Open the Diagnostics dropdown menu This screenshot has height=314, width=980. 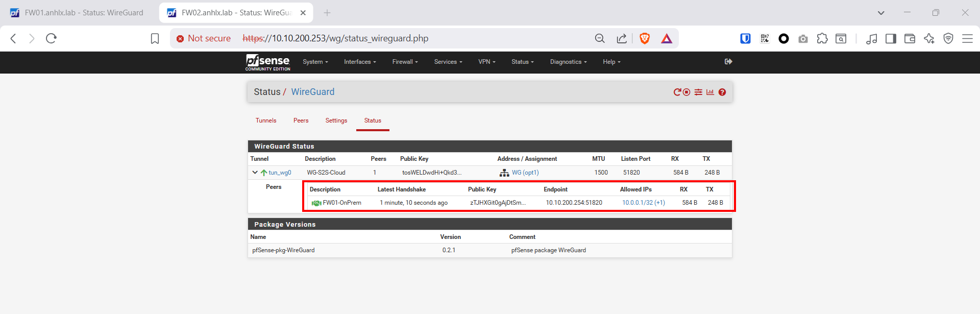pyautogui.click(x=568, y=62)
